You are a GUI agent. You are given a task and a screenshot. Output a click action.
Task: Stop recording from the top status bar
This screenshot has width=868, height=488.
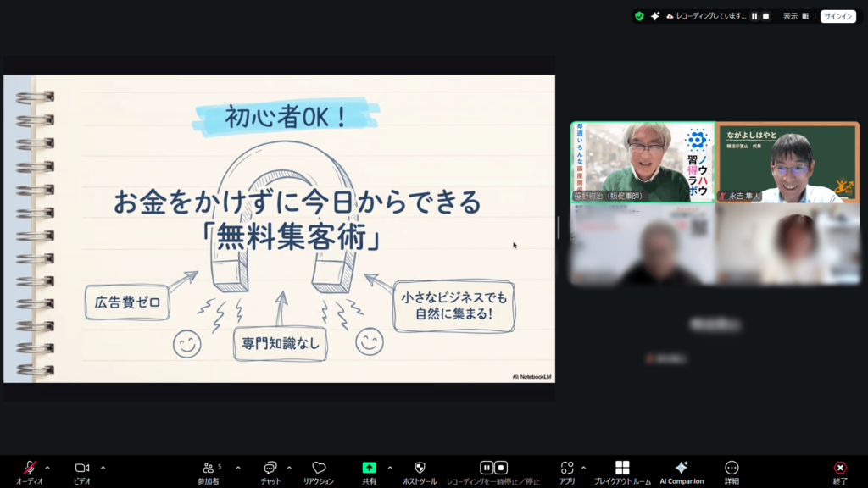click(x=766, y=16)
